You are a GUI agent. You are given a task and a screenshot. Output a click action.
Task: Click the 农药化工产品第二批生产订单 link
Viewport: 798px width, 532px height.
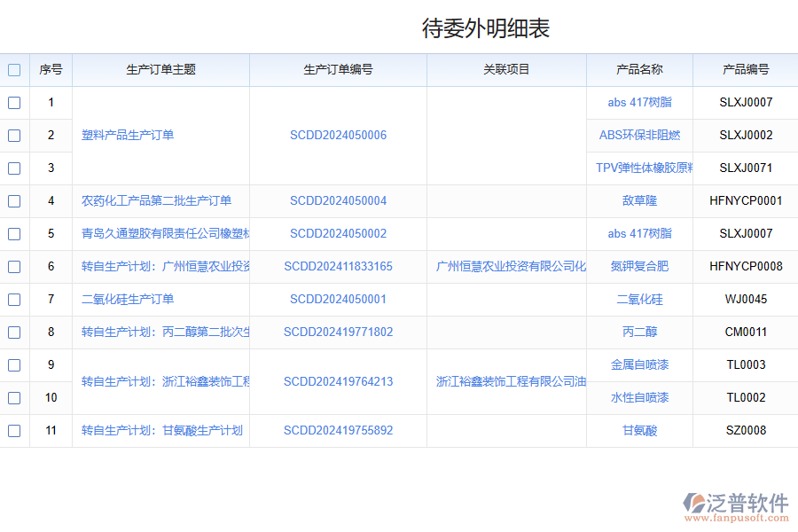point(156,201)
